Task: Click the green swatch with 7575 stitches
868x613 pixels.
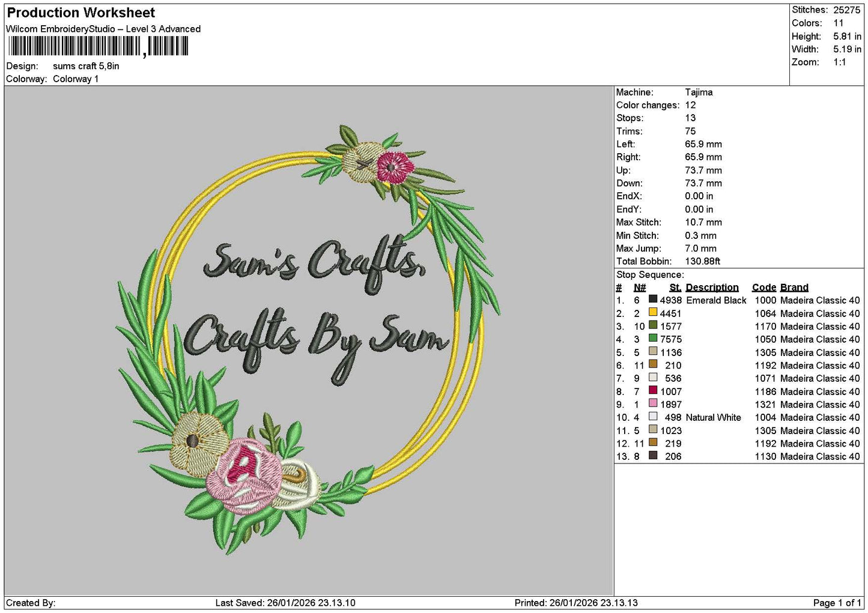Action: click(x=653, y=338)
